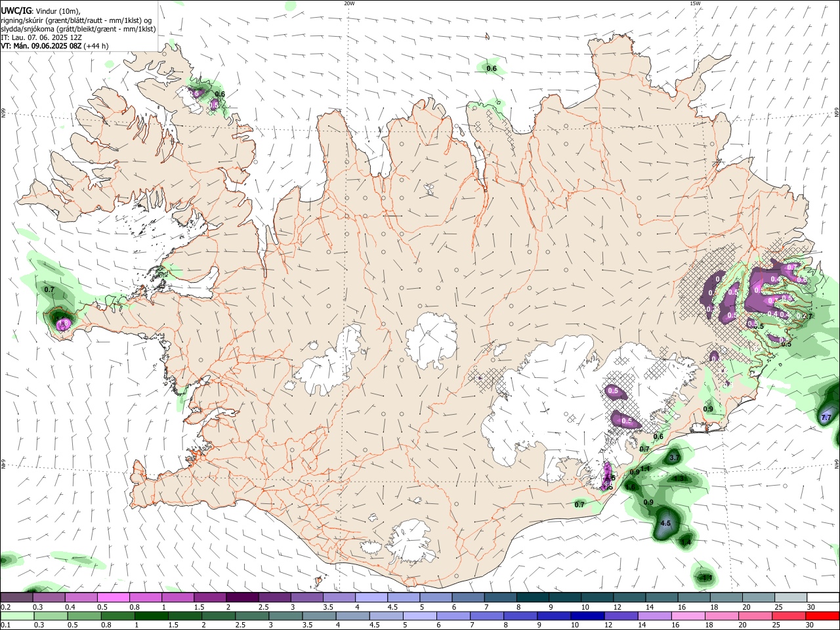Select the 7 blue lower legend swatch
Viewport: 840px width, 630px height.
click(487, 616)
